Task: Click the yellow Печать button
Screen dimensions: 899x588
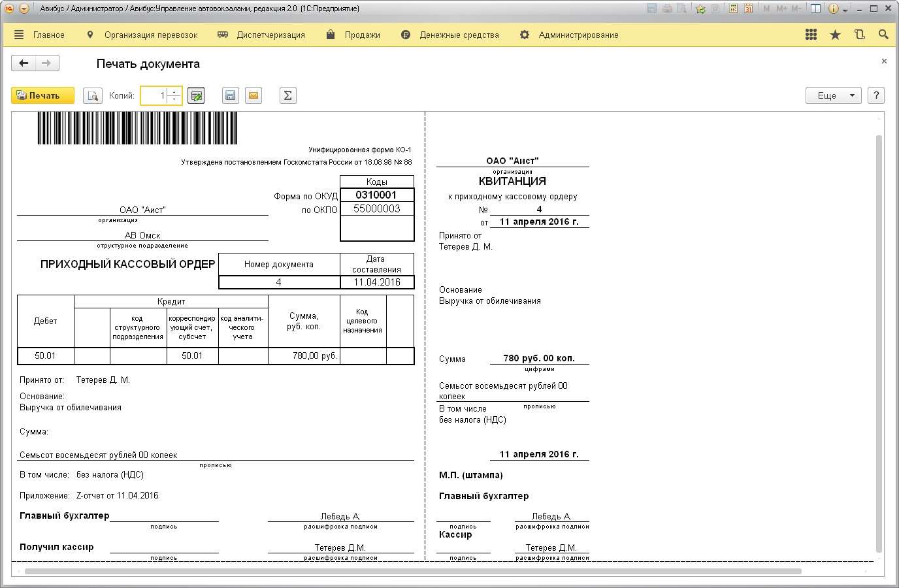Action: (42, 96)
